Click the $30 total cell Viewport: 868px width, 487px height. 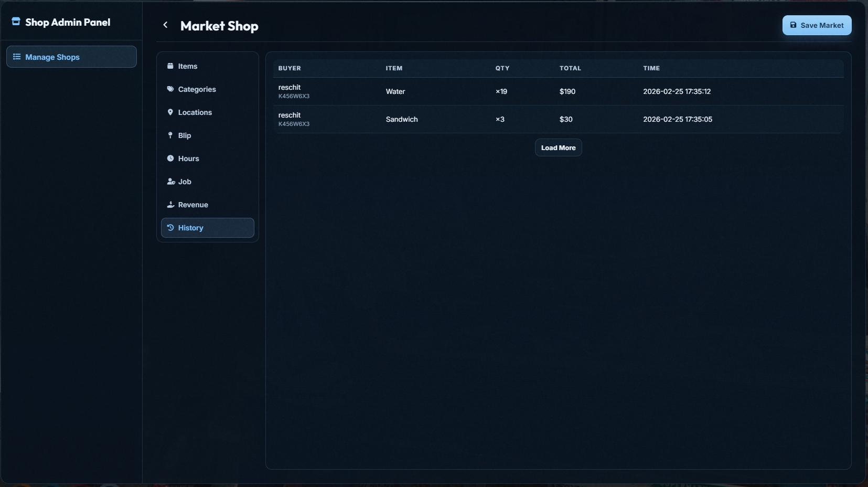click(x=566, y=119)
